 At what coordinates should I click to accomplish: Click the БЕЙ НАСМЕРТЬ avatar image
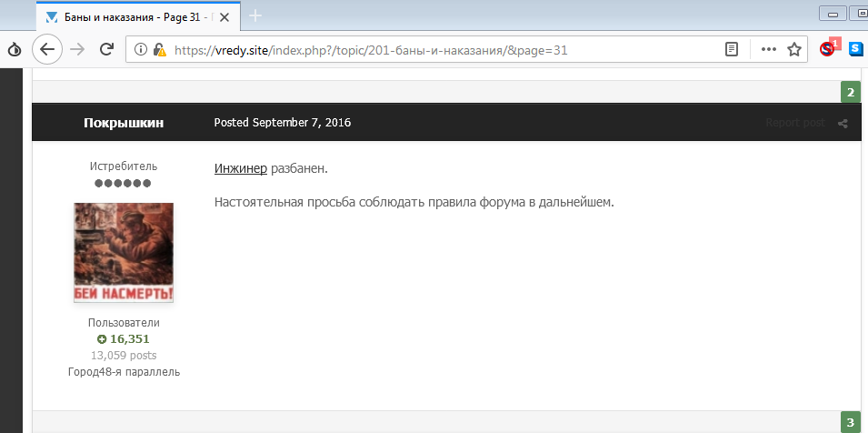click(124, 253)
